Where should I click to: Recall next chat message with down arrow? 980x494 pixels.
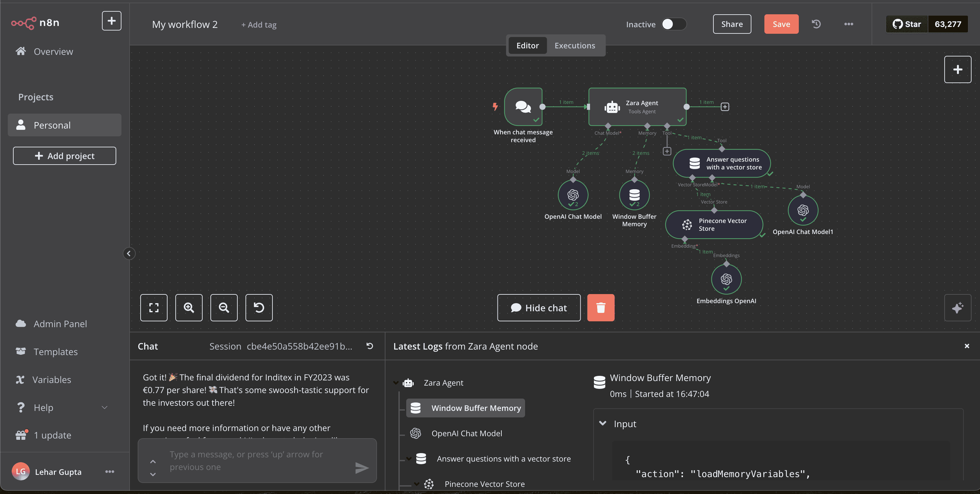[x=153, y=474]
